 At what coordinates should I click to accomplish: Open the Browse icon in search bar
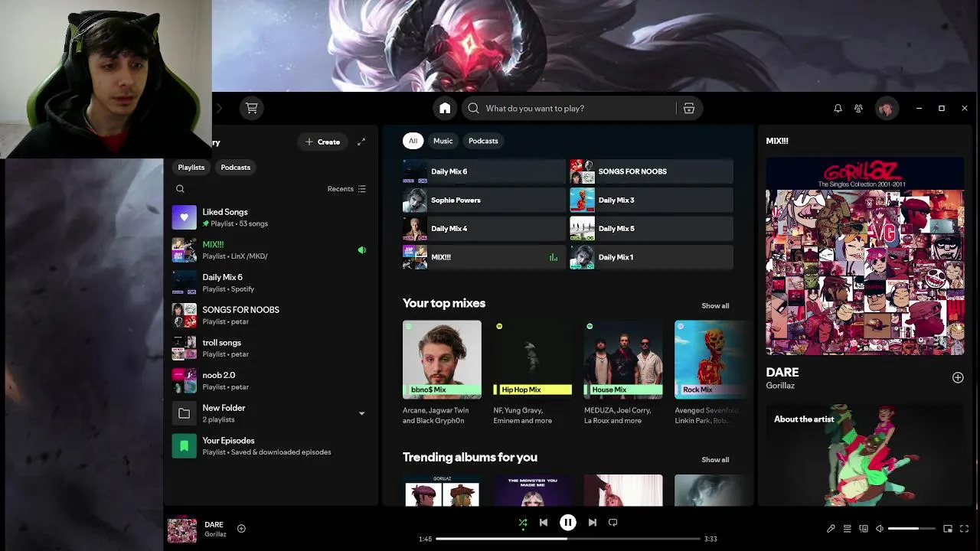click(688, 108)
